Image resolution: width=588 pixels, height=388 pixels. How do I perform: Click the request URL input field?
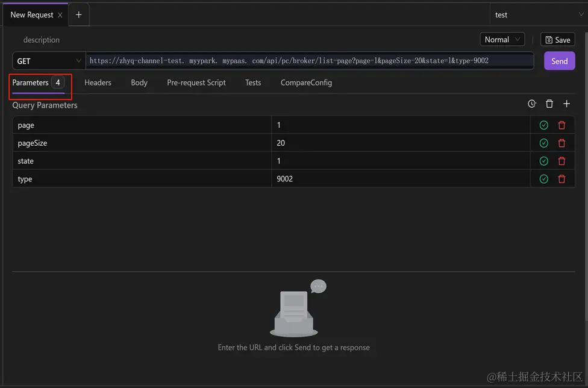coord(310,61)
